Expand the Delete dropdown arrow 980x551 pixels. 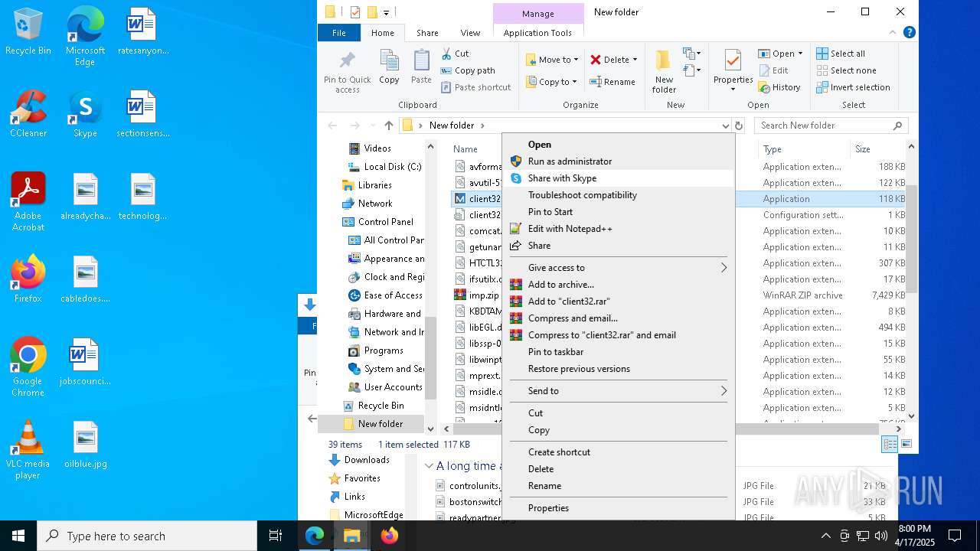(x=635, y=60)
